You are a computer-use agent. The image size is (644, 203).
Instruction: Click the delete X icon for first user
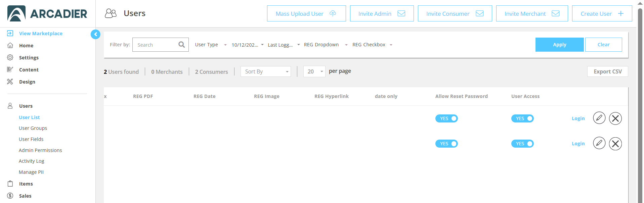(615, 118)
